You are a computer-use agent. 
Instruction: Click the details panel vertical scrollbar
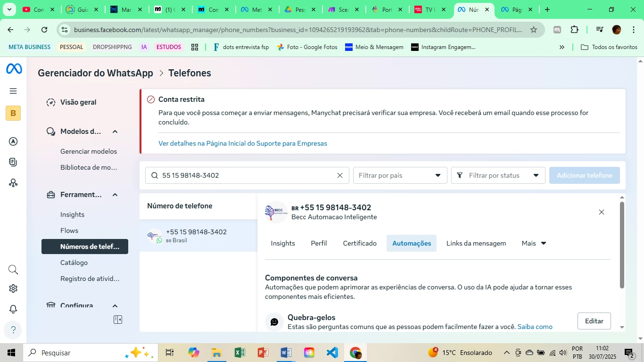(622, 245)
